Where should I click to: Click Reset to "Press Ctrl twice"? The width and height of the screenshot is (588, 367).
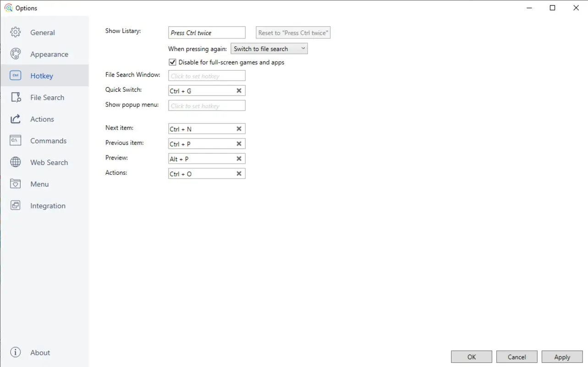[x=293, y=32]
